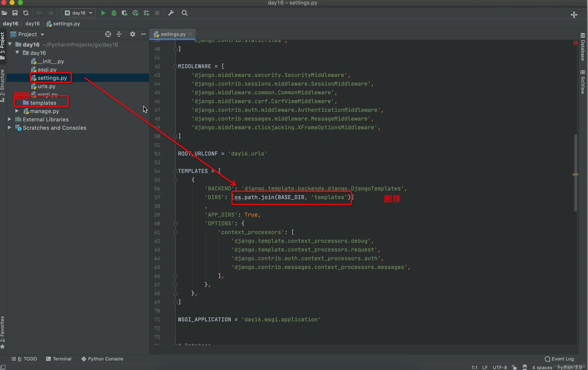Click the Save All icon
Screen dimensions: 588x370
(15, 13)
